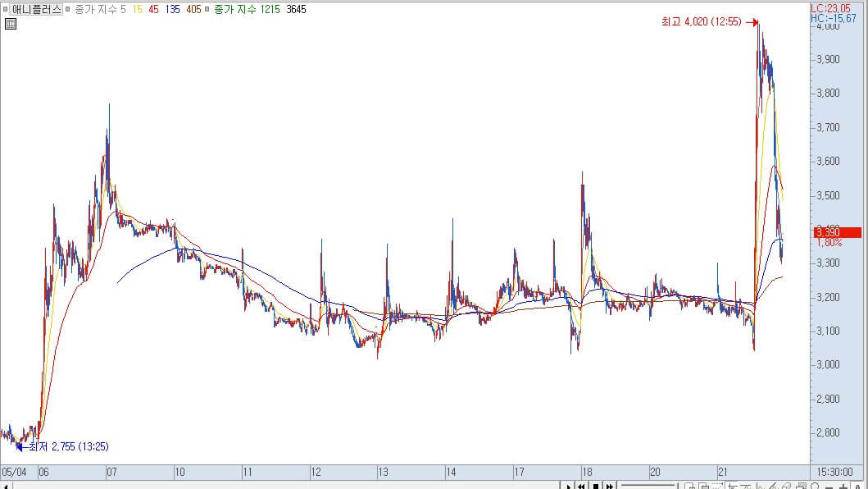Toggle the marker before 종가 지수 1215

click(207, 9)
